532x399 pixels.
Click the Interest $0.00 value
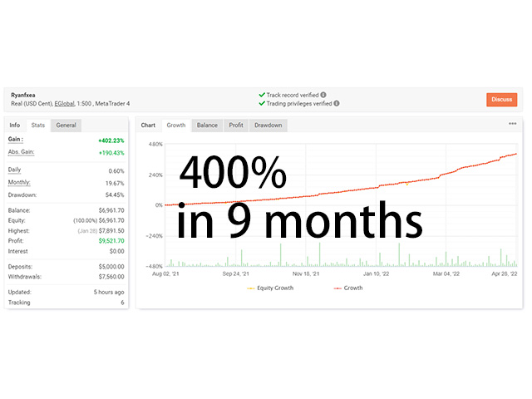click(117, 251)
